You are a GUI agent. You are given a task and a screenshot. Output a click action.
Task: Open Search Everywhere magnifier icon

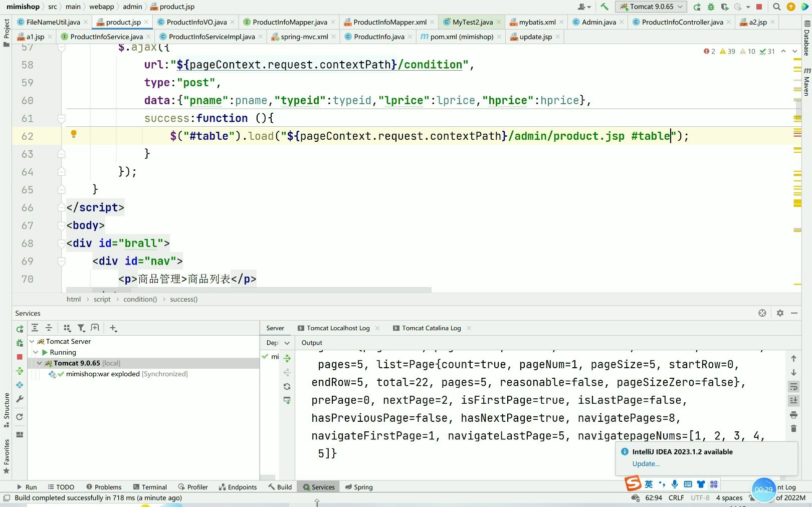click(x=776, y=7)
